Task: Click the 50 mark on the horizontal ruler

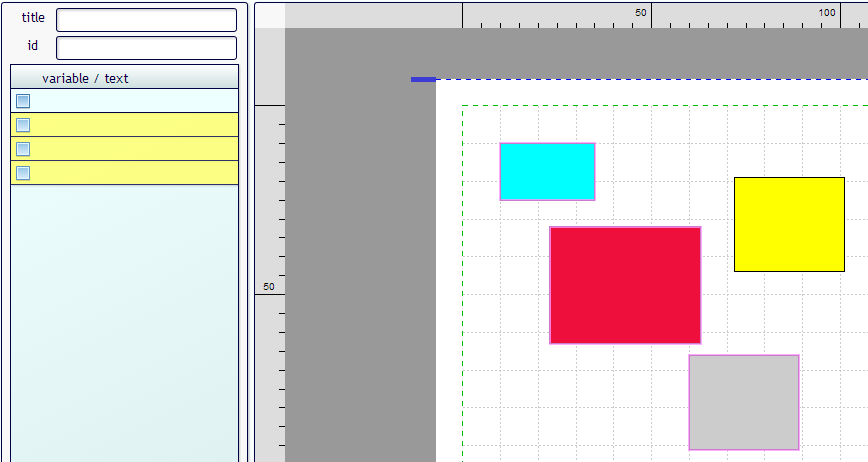Action: (x=640, y=13)
